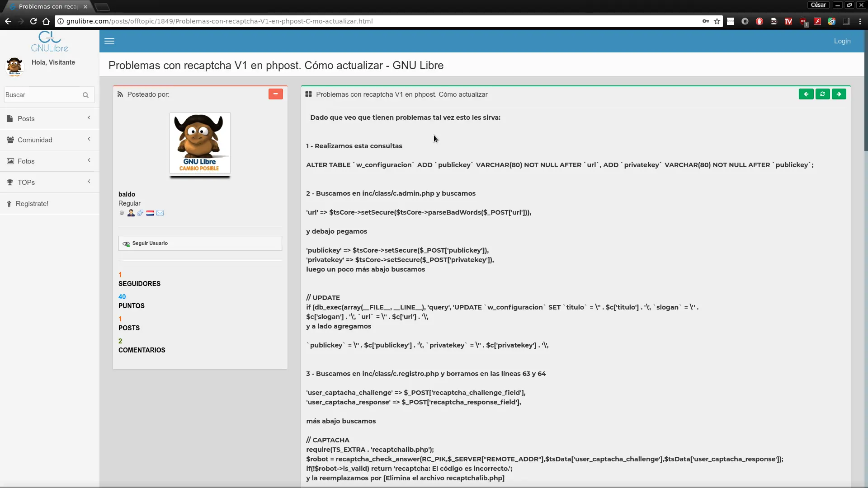The width and height of the screenshot is (868, 488).
Task: Click the POSTS stat label
Action: pos(129,328)
